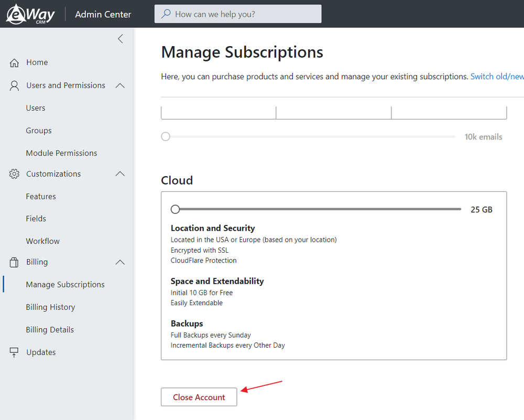
Task: Click the 'Location and Security' heading
Action: click(x=213, y=228)
